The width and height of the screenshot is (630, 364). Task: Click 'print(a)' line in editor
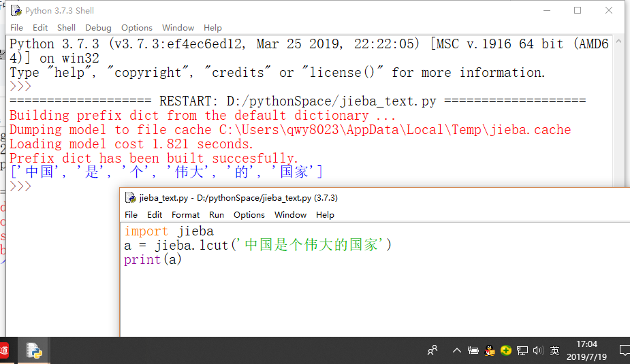coord(153,260)
